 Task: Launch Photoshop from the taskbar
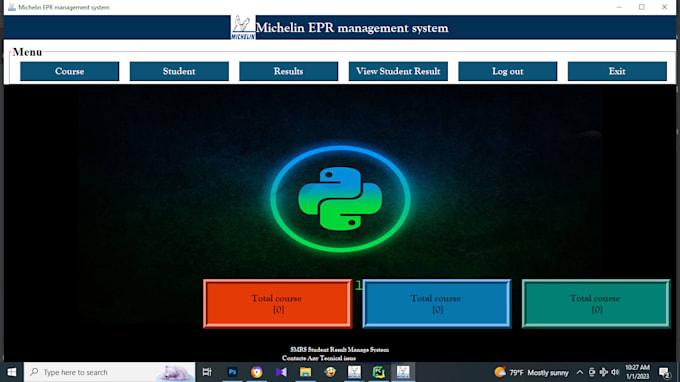click(232, 372)
